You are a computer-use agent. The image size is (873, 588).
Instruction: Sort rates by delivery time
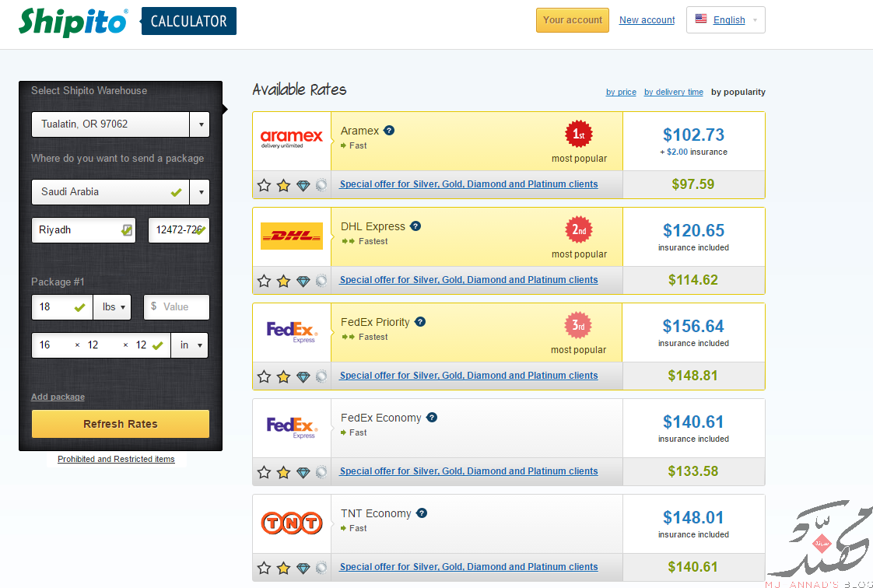674,93
